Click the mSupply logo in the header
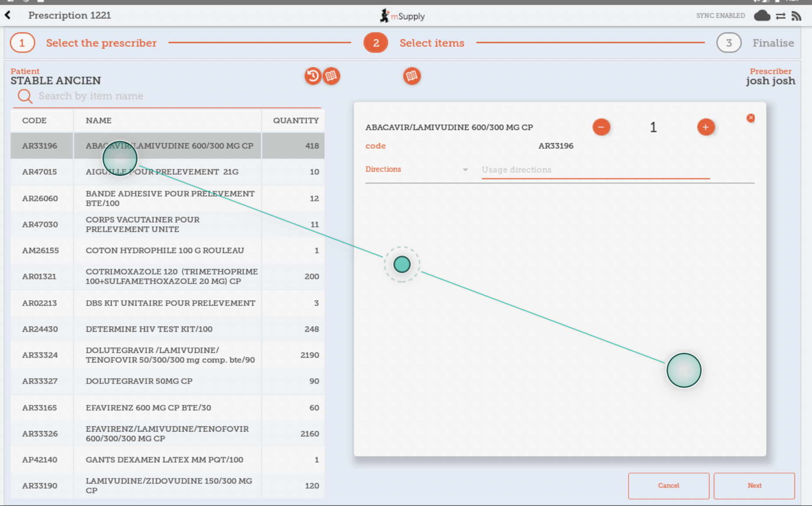This screenshot has height=506, width=812. 402,15
